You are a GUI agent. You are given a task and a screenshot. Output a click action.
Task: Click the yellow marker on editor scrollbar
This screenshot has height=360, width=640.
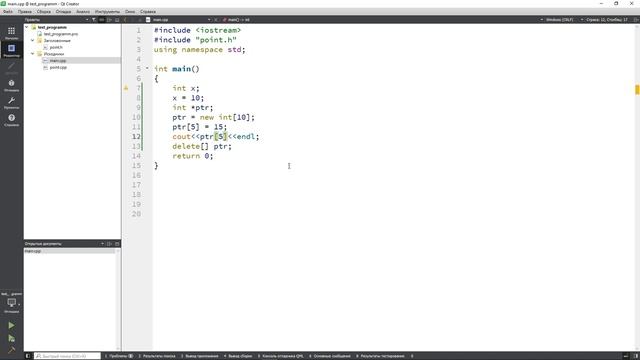click(637, 89)
